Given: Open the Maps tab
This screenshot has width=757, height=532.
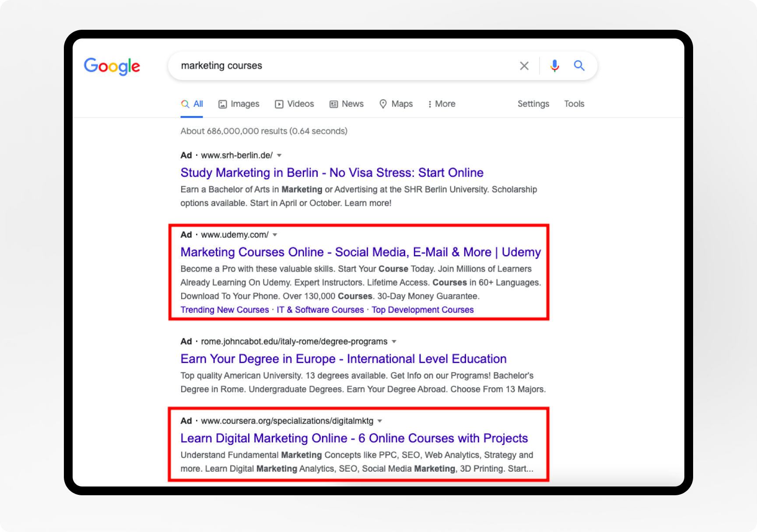Looking at the screenshot, I should (x=396, y=104).
